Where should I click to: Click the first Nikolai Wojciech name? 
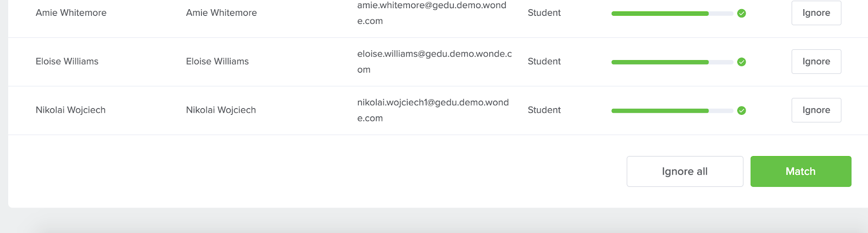click(71, 110)
